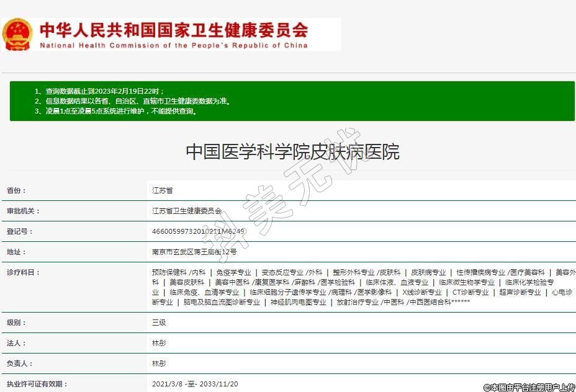Image resolution: width=576 pixels, height=392 pixels.
Task: Click the 负责人 row label
Action: (20, 363)
